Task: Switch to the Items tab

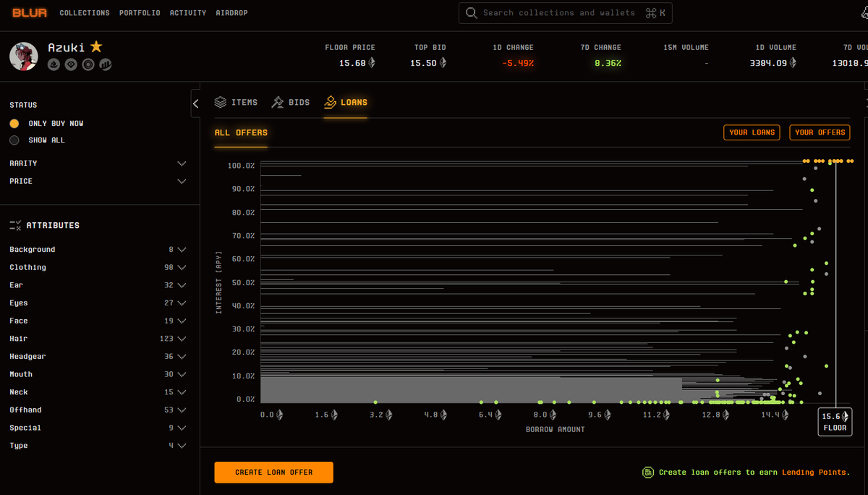Action: click(x=236, y=103)
